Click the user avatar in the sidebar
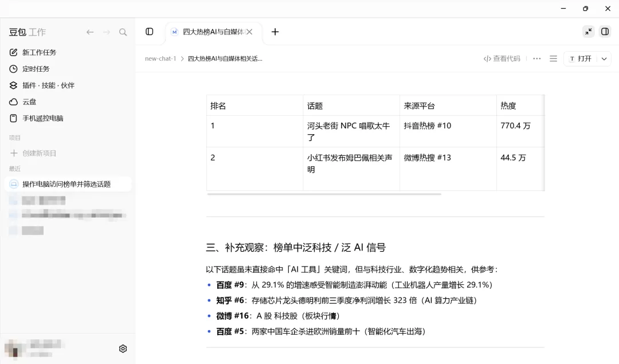 (13, 349)
